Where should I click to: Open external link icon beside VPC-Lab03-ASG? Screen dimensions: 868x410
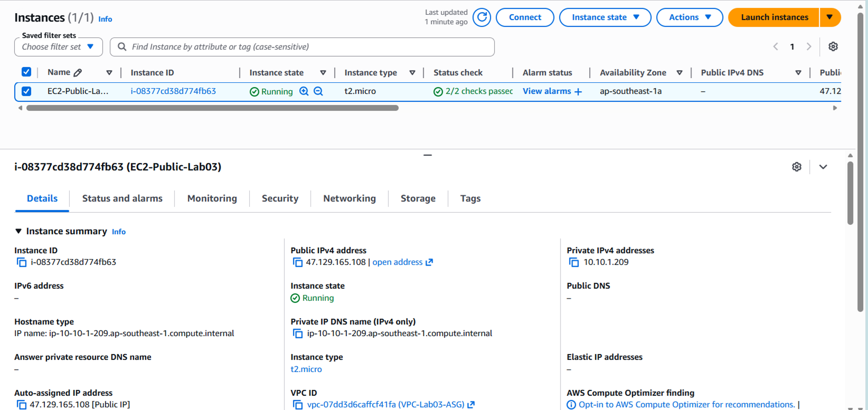(x=471, y=405)
